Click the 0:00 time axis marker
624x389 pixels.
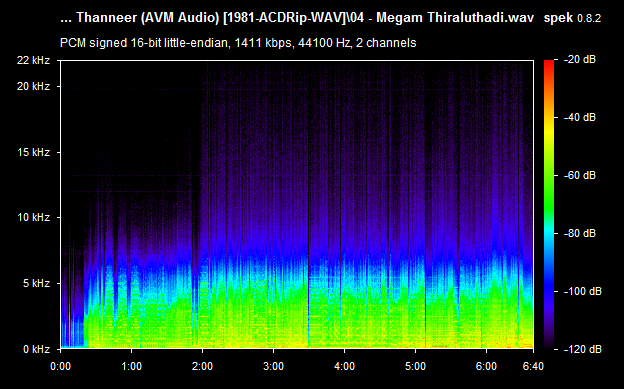[x=60, y=366]
